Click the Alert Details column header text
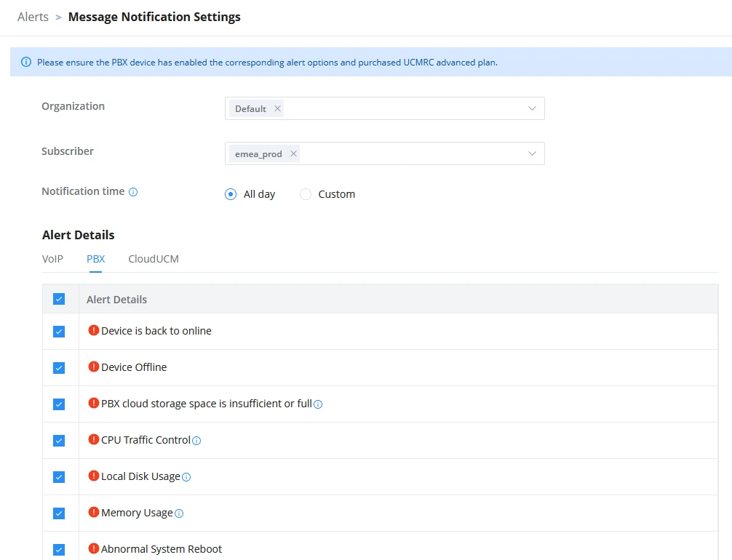 [116, 300]
